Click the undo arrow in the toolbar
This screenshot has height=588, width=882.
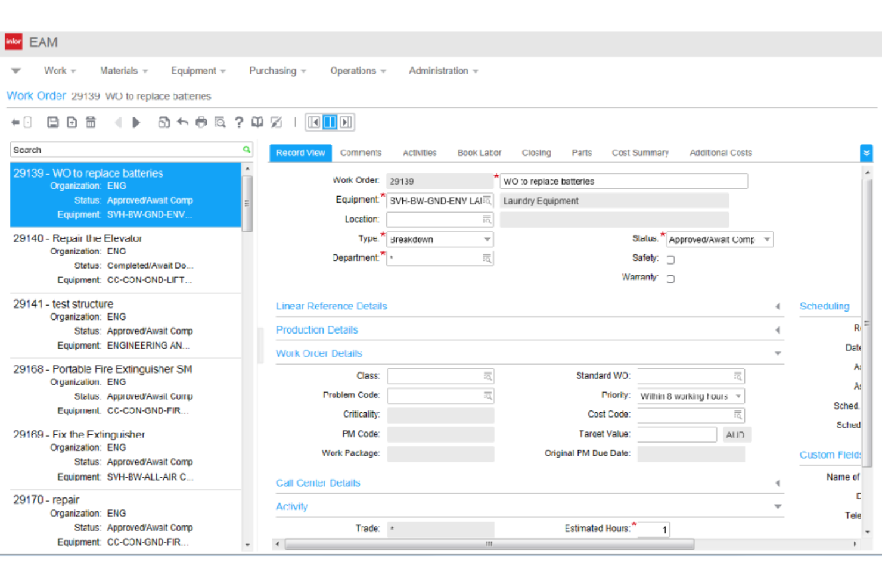pos(183,122)
